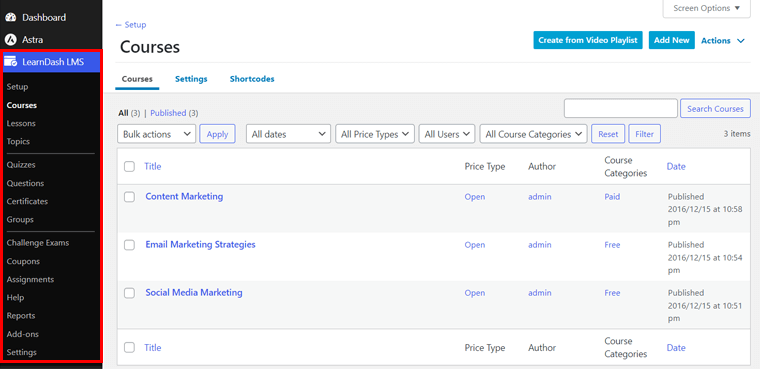The width and height of the screenshot is (760, 369).
Task: Click the Filter button
Action: [x=645, y=134]
